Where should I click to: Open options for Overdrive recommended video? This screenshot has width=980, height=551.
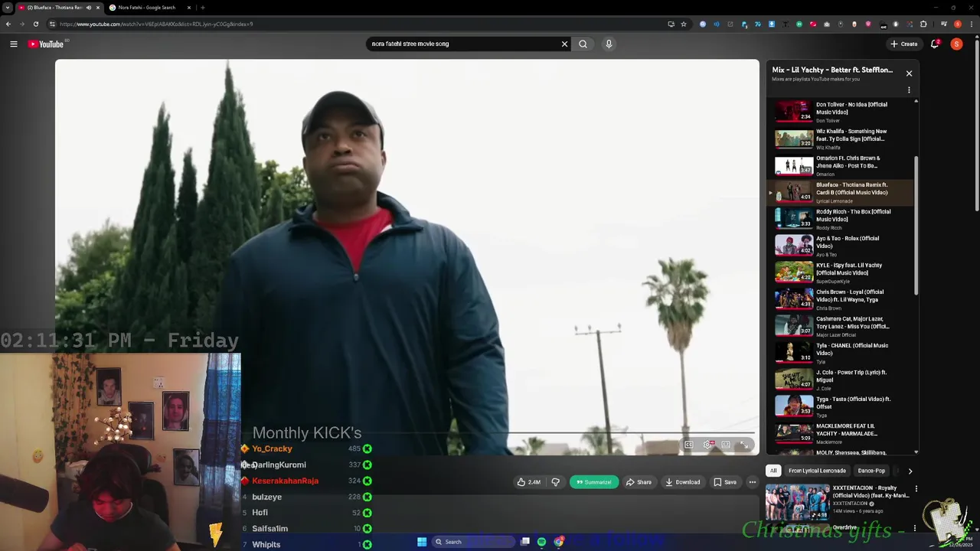(x=914, y=528)
